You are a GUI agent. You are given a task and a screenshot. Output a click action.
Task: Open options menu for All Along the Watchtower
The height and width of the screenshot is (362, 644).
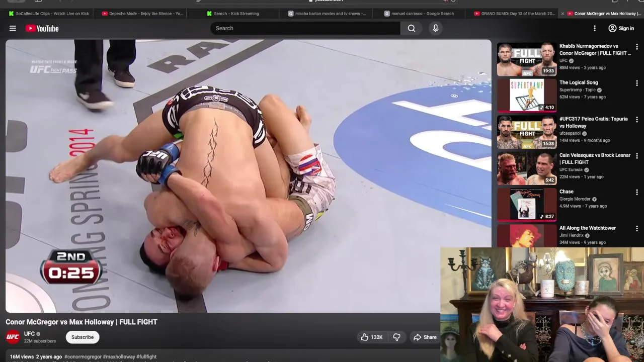click(x=636, y=229)
